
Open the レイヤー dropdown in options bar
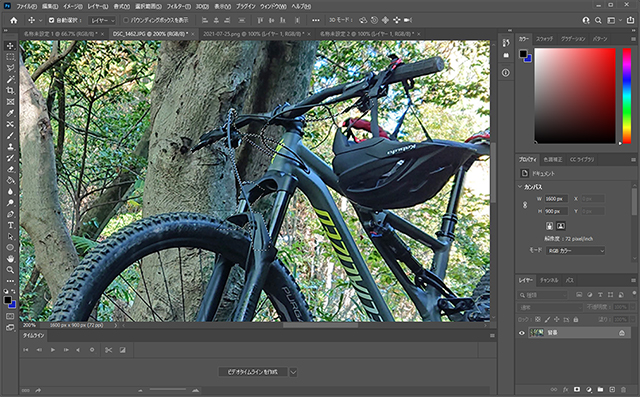102,20
